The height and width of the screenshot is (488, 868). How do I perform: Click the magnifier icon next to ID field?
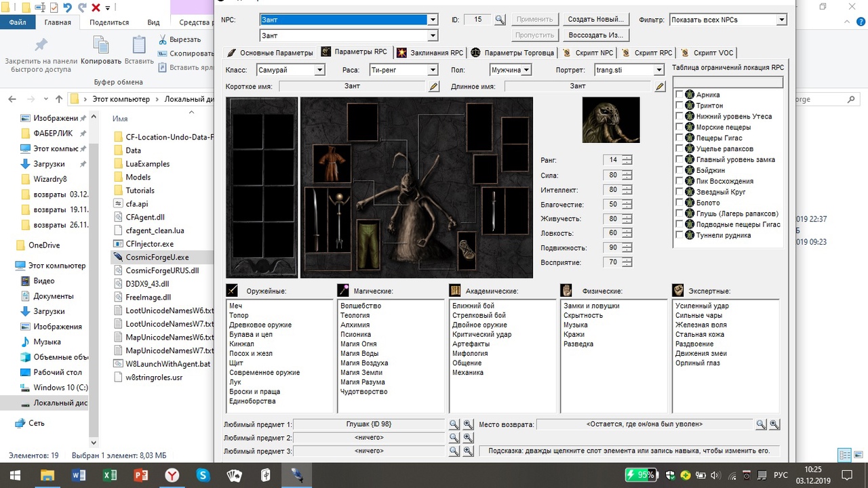click(x=500, y=20)
